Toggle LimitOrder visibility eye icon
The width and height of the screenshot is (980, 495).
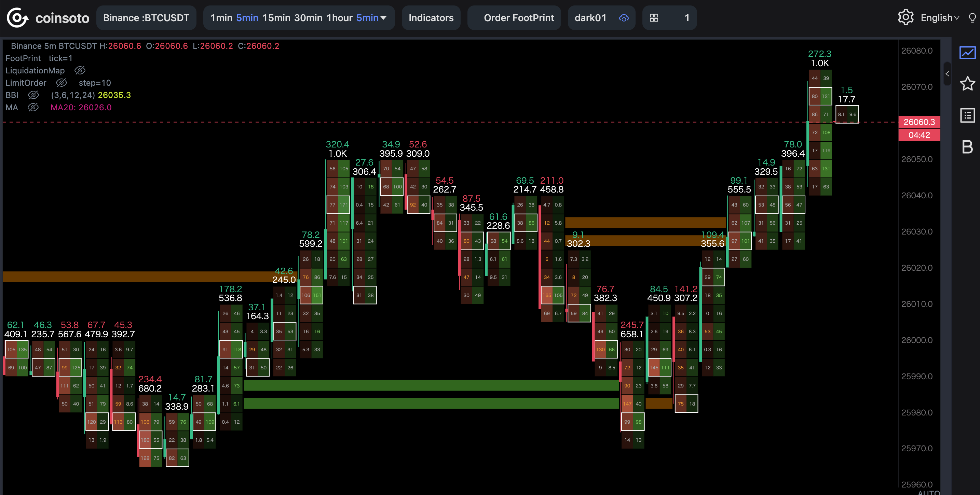coord(61,83)
